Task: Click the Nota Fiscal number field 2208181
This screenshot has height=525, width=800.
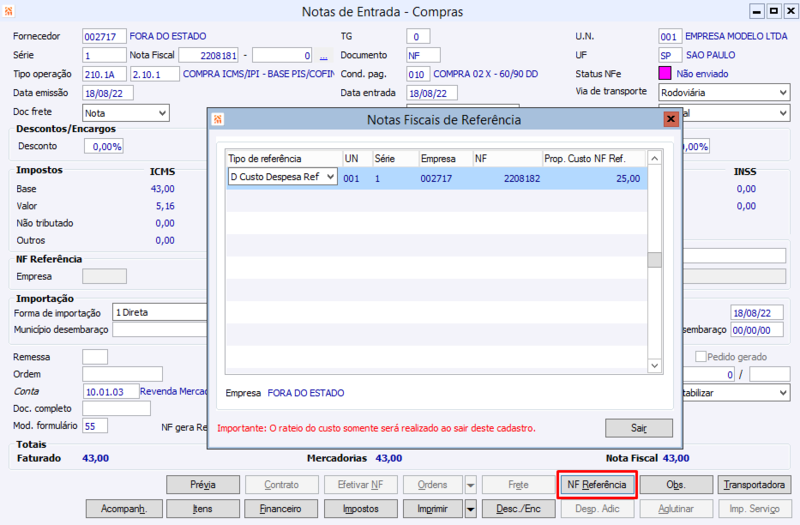Action: (208, 55)
